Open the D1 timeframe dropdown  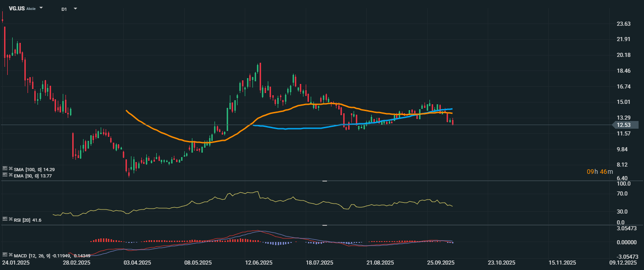pos(75,9)
